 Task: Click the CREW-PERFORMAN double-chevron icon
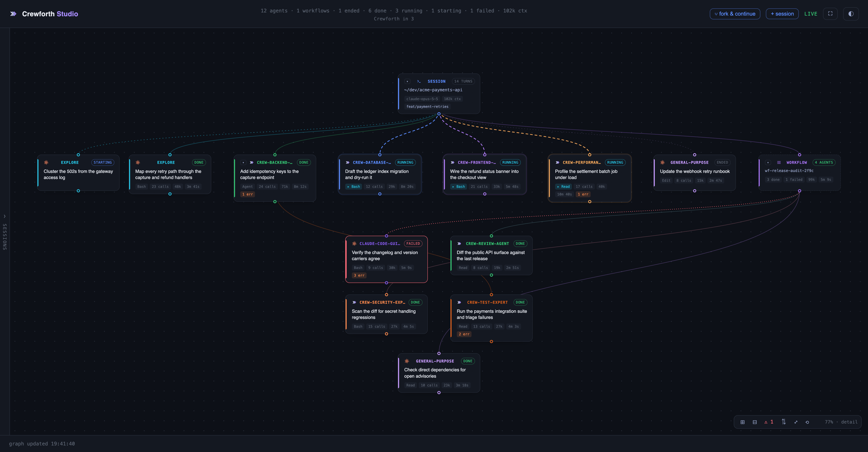558,163
